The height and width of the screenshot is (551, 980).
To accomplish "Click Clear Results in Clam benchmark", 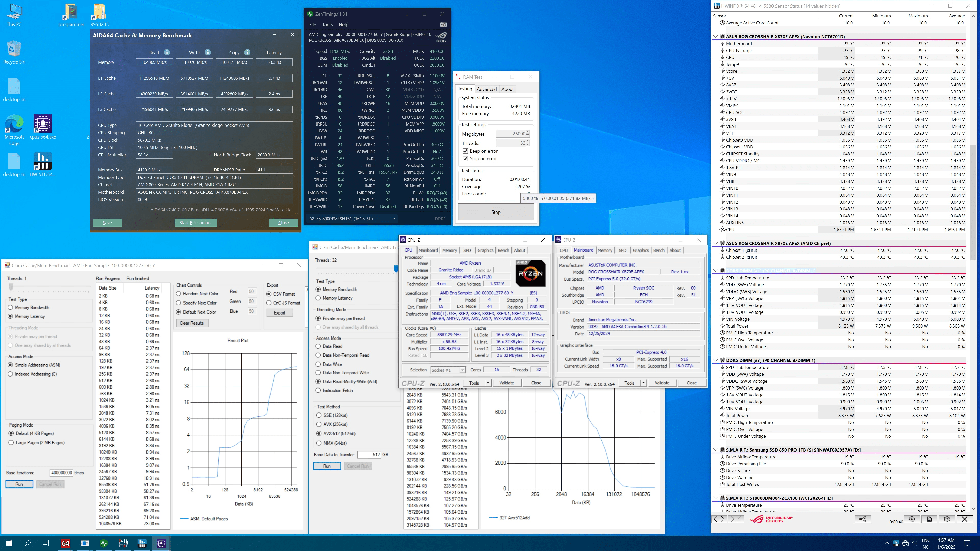I will (x=192, y=323).
